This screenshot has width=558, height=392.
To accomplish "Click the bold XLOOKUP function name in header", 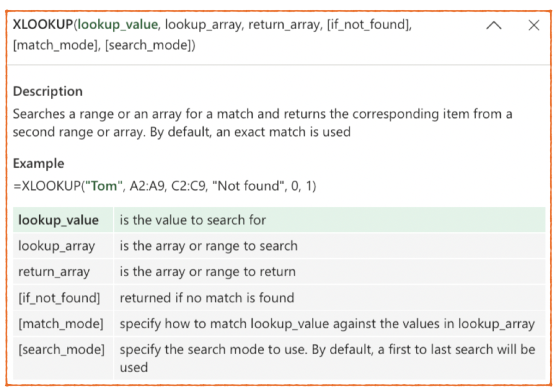I will (x=42, y=25).
